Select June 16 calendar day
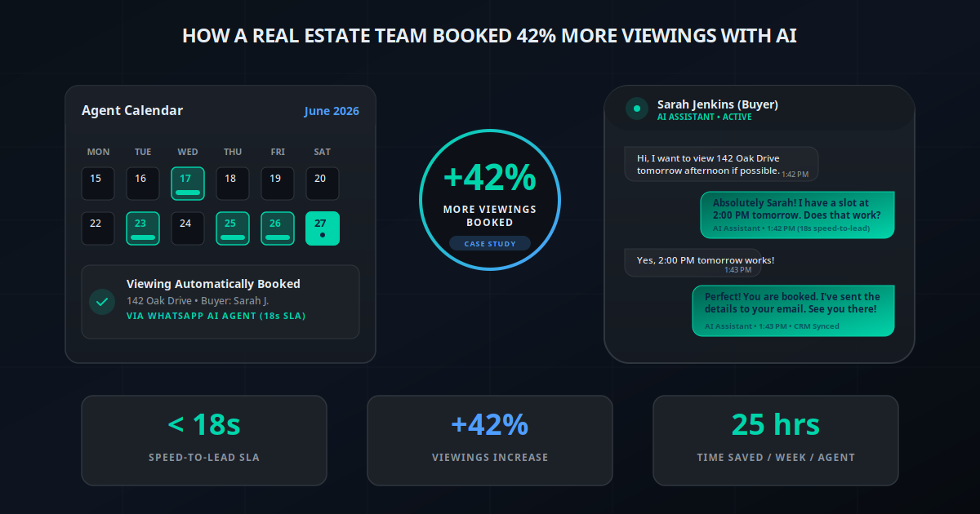The image size is (980, 514). point(143,184)
